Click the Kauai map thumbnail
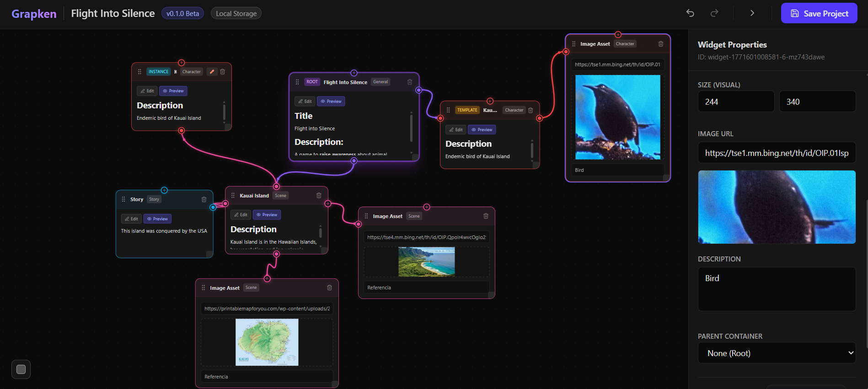868x389 pixels. 267,342
